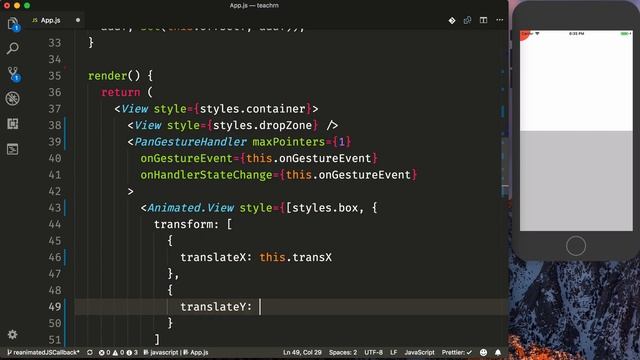This screenshot has height=360, width=640.
Task: Click the line number 35 gutter
Action: pyautogui.click(x=55, y=76)
